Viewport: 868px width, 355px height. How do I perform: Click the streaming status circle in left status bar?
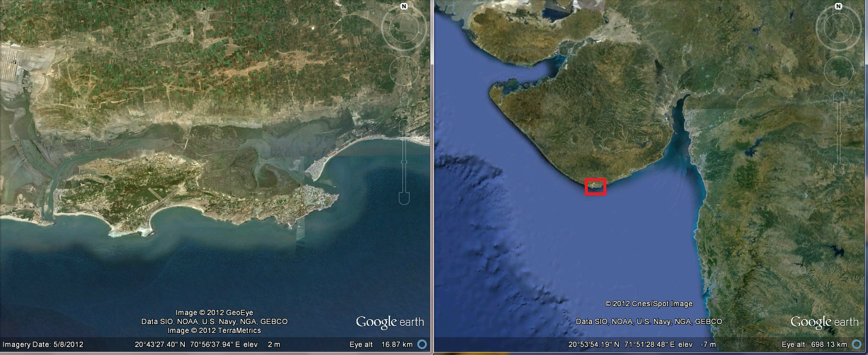click(422, 344)
